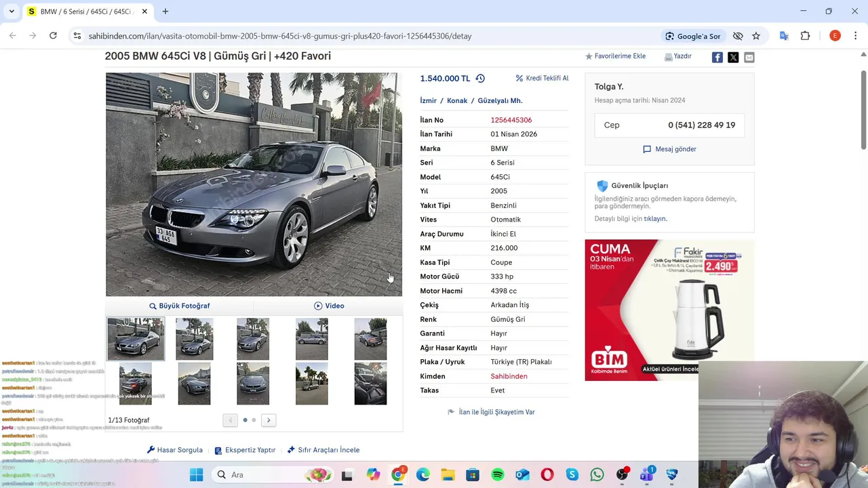Image resolution: width=868 pixels, height=488 pixels.
Task: Open File Explorer from taskbar
Action: coord(448,474)
